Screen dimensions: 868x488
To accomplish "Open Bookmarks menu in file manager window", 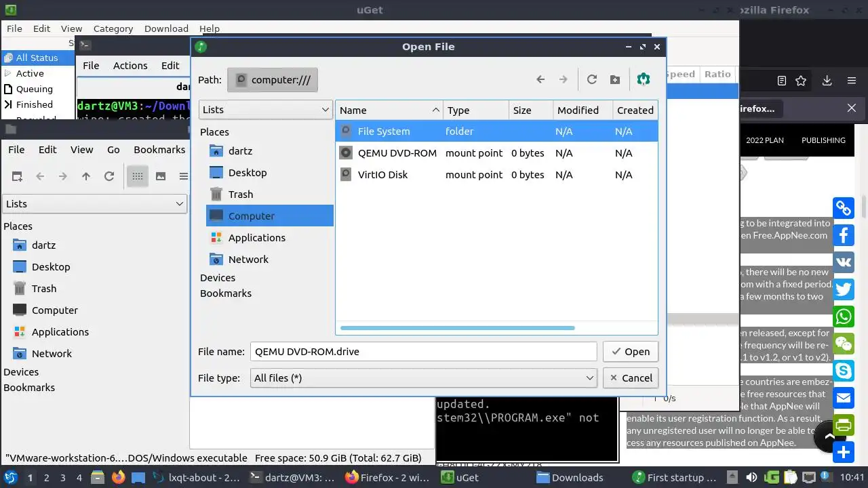I will click(159, 149).
